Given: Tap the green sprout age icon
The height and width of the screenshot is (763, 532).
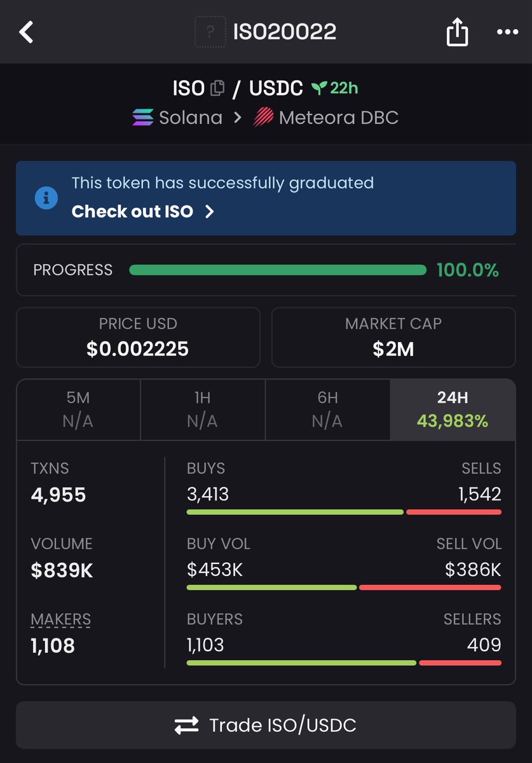Looking at the screenshot, I should (318, 88).
